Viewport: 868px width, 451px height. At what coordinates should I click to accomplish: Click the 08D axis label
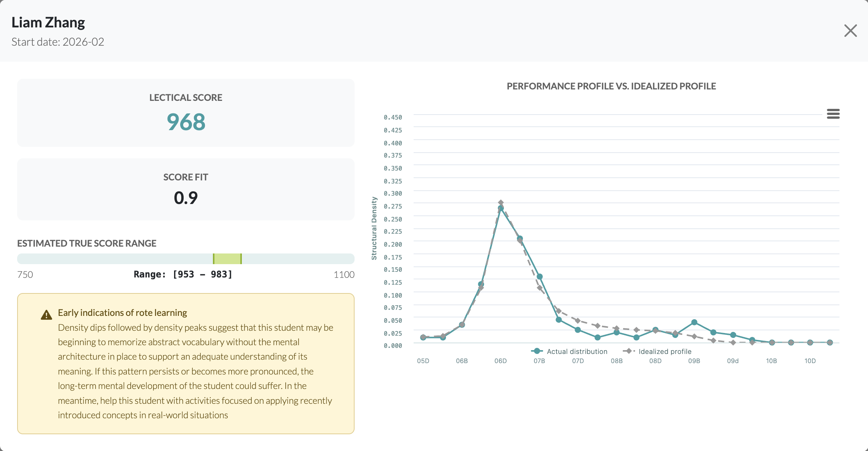tap(655, 361)
